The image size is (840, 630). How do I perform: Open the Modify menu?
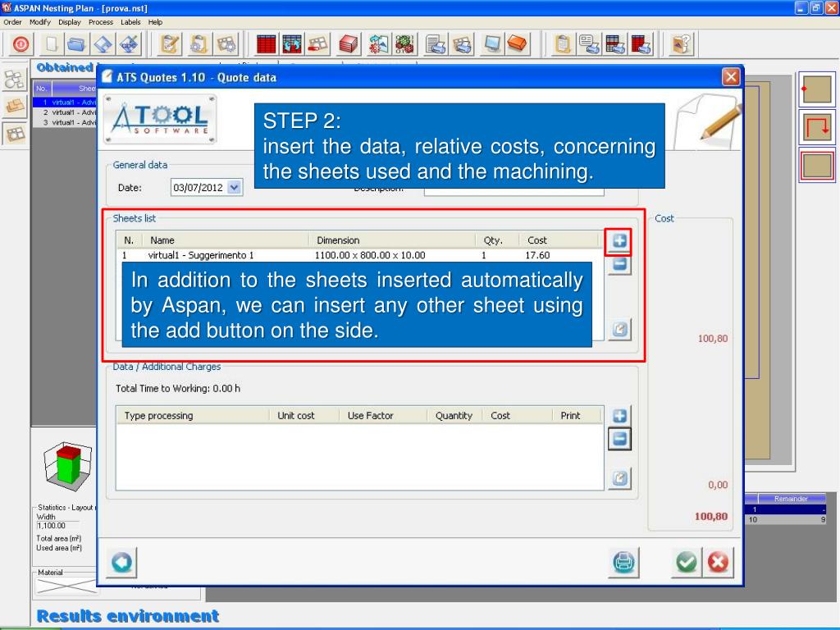[40, 22]
